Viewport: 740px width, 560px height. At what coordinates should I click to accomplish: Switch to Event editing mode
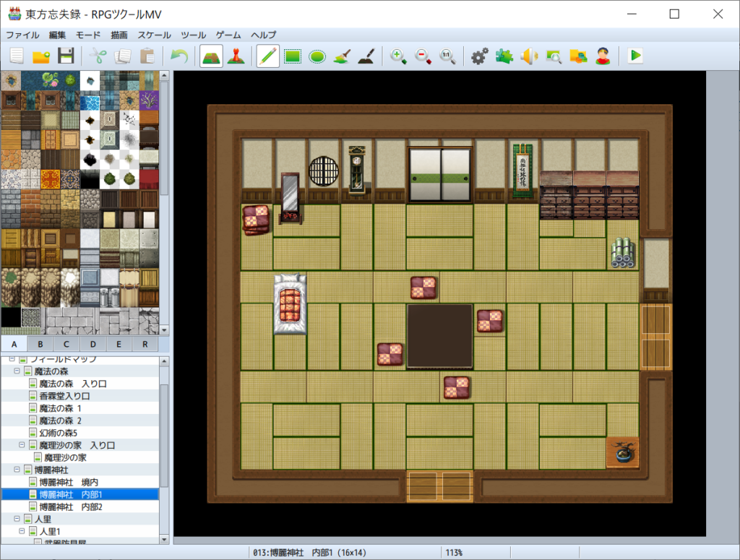[x=236, y=56]
